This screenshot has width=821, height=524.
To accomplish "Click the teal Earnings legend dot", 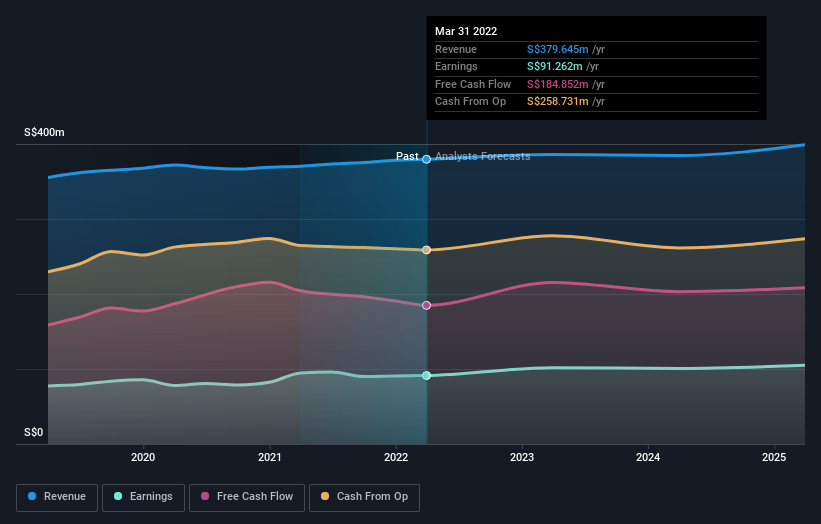I will pos(118,496).
